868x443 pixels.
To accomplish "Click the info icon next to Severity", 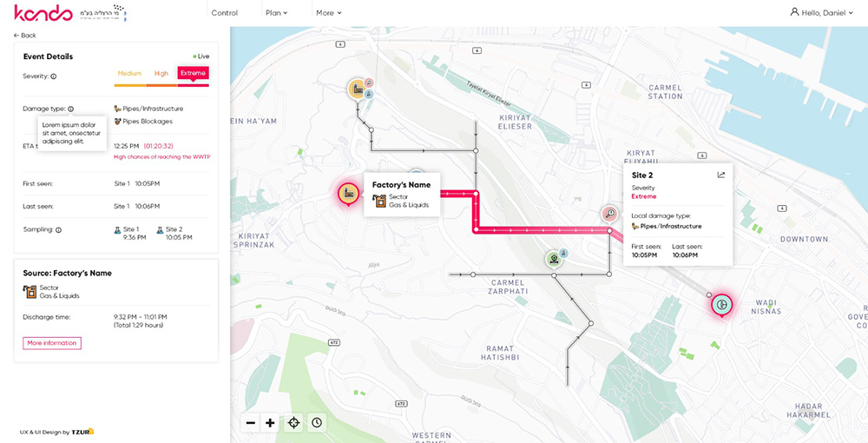I will pos(54,76).
